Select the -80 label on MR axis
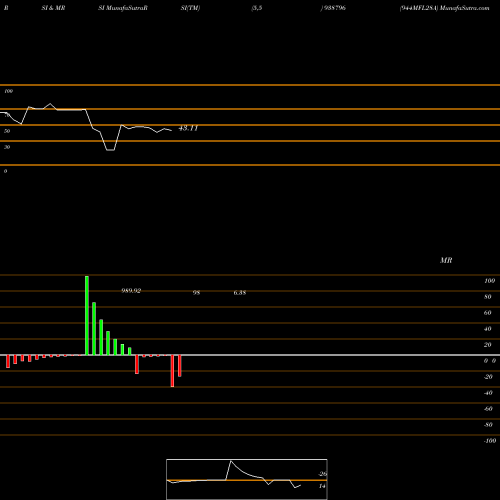This screenshot has width=500, height=500. (x=488, y=425)
